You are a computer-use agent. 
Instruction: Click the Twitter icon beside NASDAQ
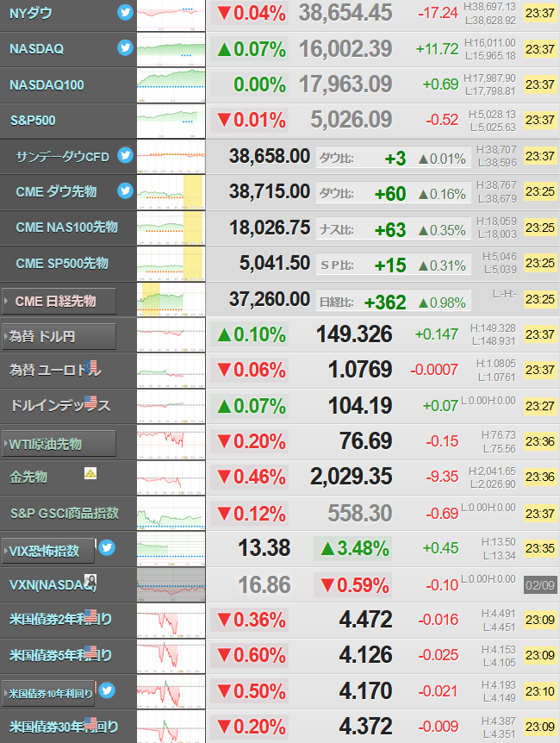[125, 47]
